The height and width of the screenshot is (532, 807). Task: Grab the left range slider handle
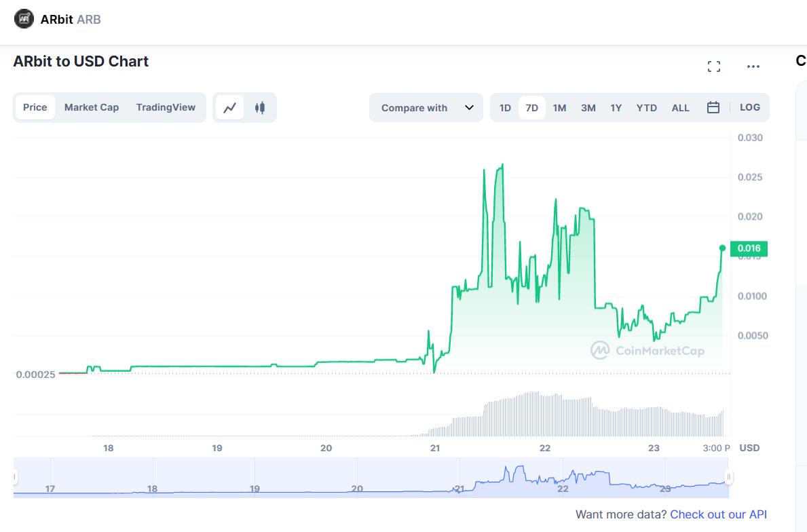tap(14, 477)
